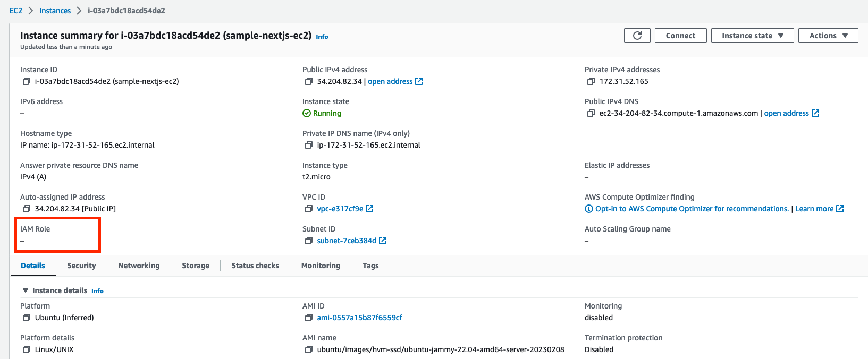This screenshot has width=868, height=359.
Task: Click Info link beside Instance summary title
Action: 322,37
